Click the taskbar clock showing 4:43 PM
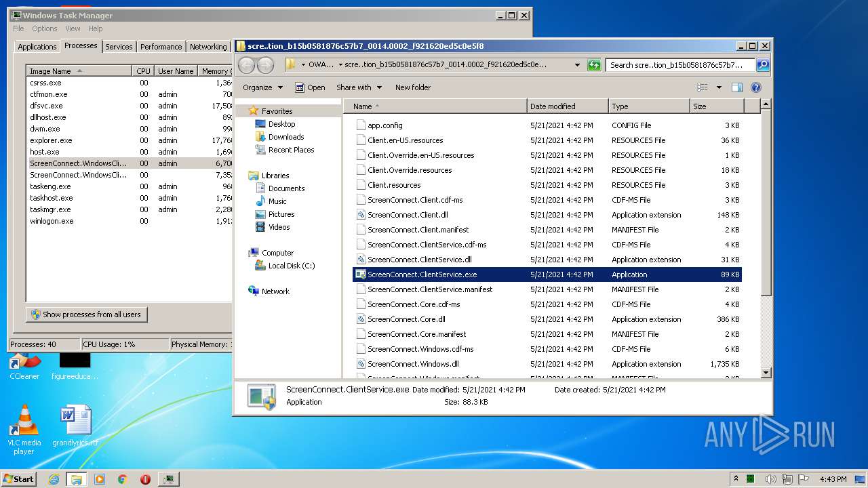This screenshot has height=488, width=868. [x=833, y=479]
